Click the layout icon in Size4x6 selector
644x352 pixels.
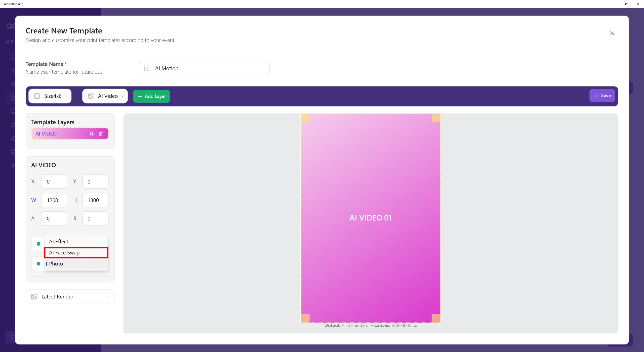click(37, 96)
